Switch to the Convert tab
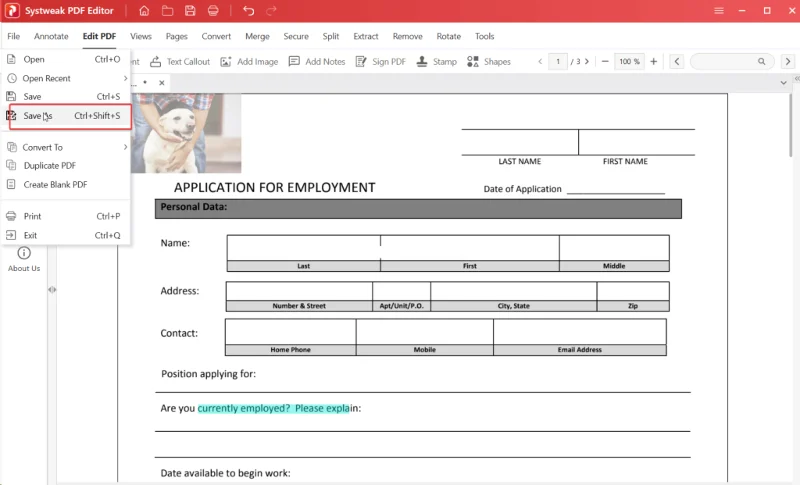800x485 pixels. pos(216,36)
